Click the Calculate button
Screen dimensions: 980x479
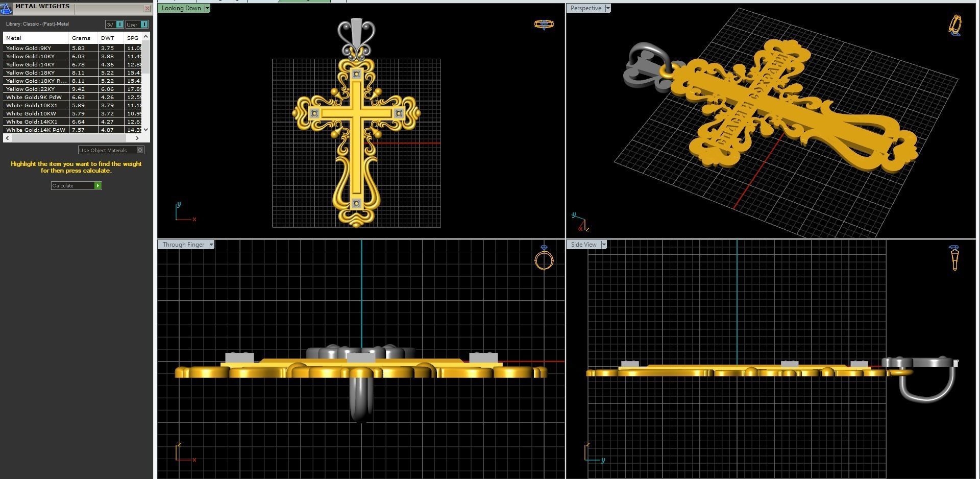(77, 185)
